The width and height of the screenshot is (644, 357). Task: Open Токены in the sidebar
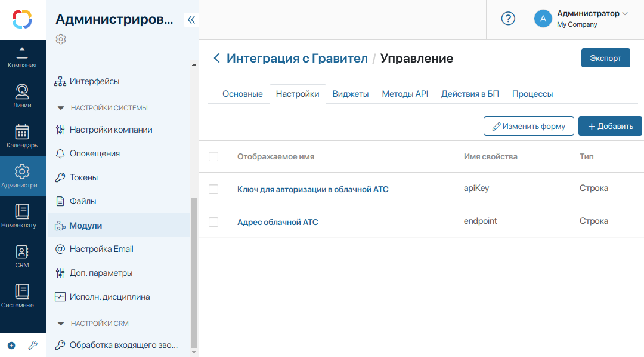83,177
